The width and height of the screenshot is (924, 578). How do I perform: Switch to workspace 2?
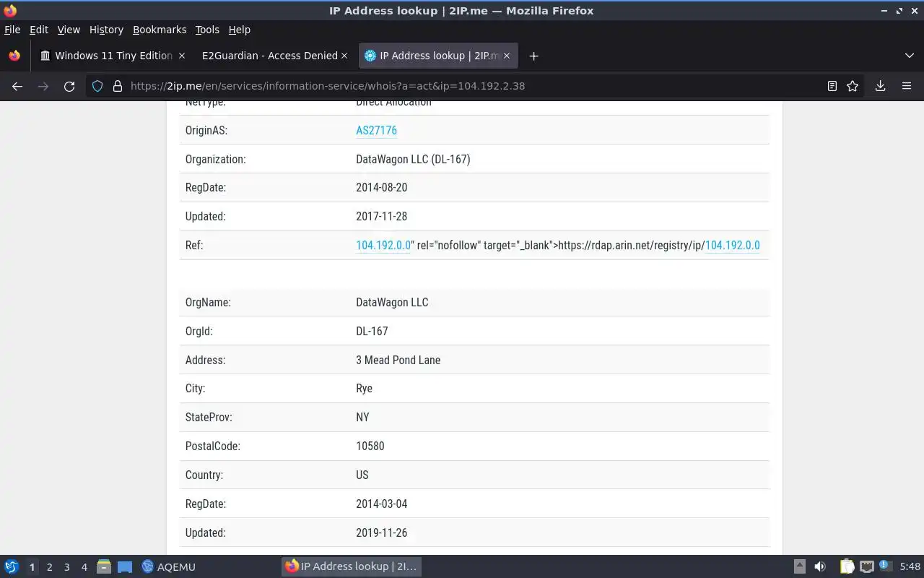(49, 567)
